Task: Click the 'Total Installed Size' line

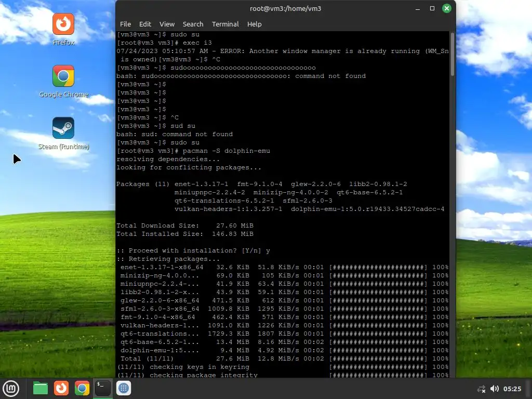Action: [x=185, y=234]
